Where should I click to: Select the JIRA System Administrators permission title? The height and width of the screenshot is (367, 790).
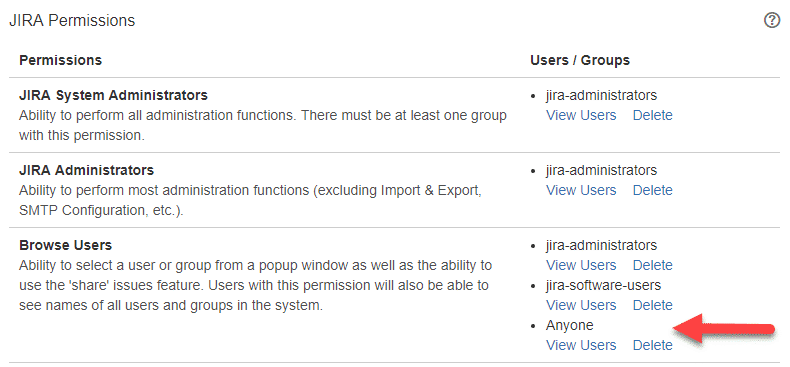pos(113,95)
